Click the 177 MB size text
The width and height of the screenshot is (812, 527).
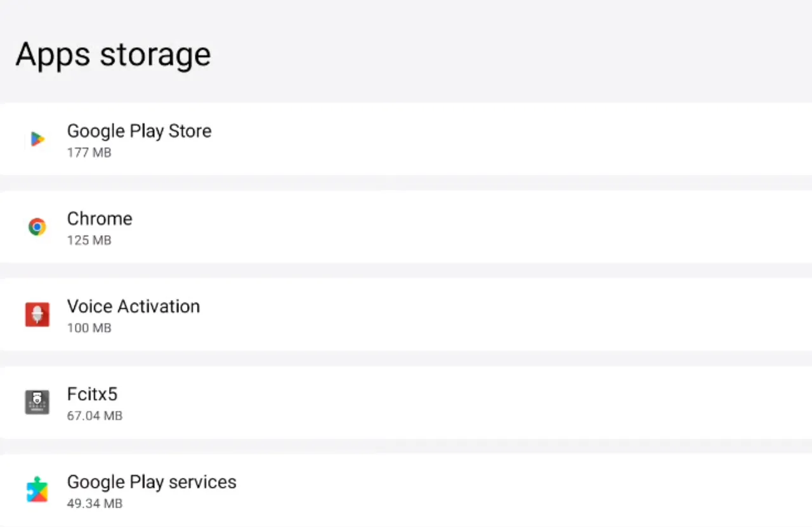pyautogui.click(x=89, y=153)
